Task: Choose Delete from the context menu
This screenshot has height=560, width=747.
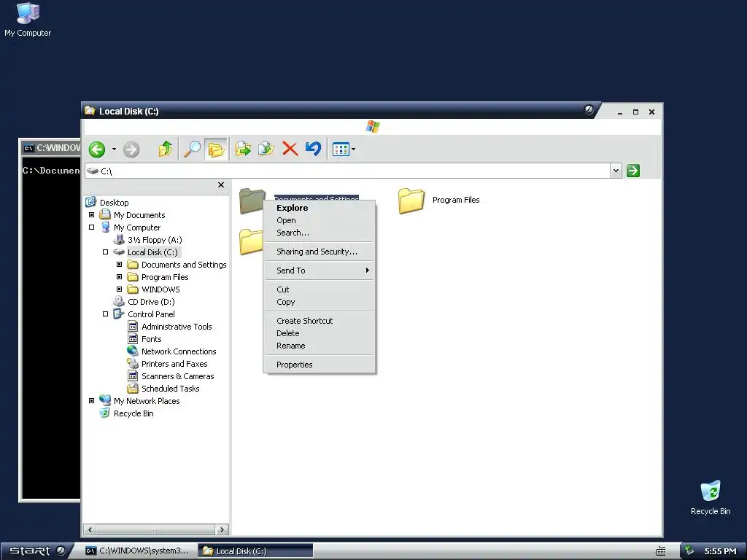Action: (320, 333)
